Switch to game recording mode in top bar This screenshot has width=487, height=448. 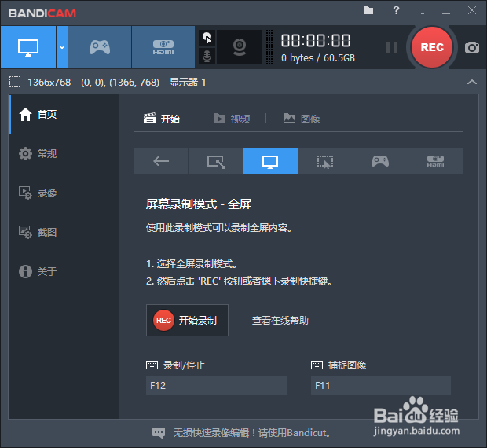pos(100,47)
